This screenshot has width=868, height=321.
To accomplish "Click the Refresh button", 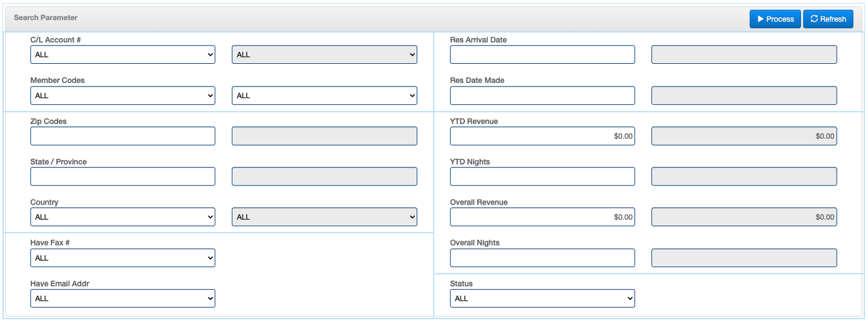I will click(828, 19).
